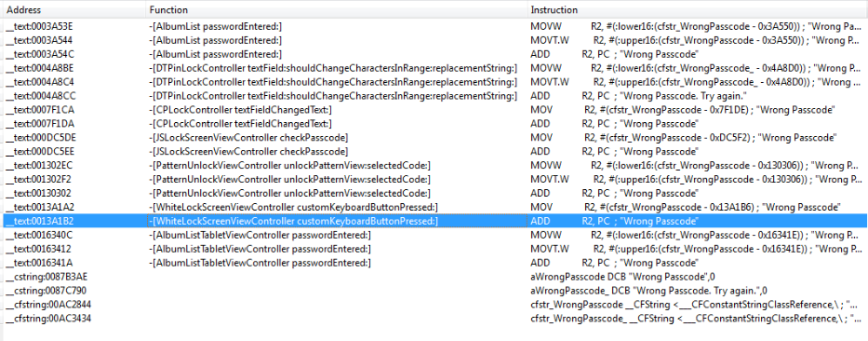Sort results by the Function column header
The width and height of the screenshot is (868, 341).
coord(337,10)
